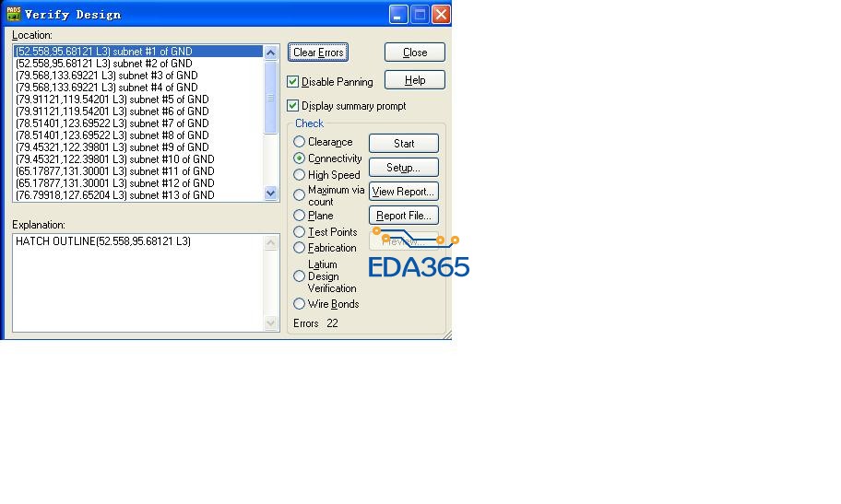Screen dimensions: 841x504
Task: Select subnet #7 of GND entry
Action: (138, 123)
